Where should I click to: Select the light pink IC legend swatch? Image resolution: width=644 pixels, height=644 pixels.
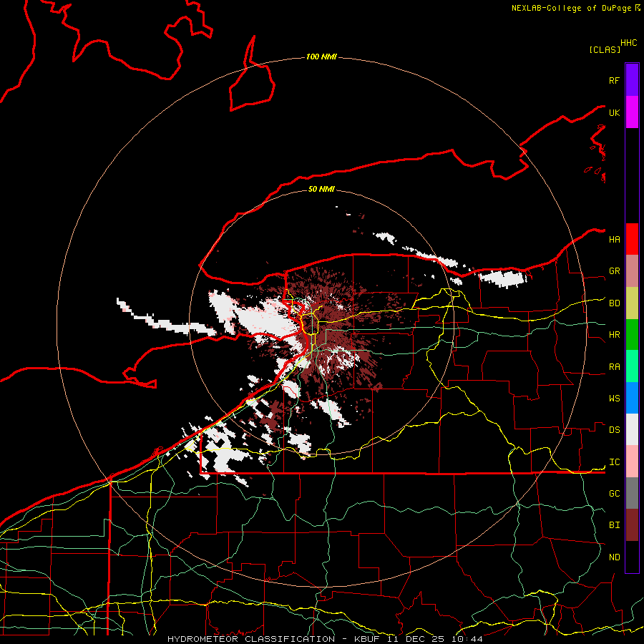point(632,462)
